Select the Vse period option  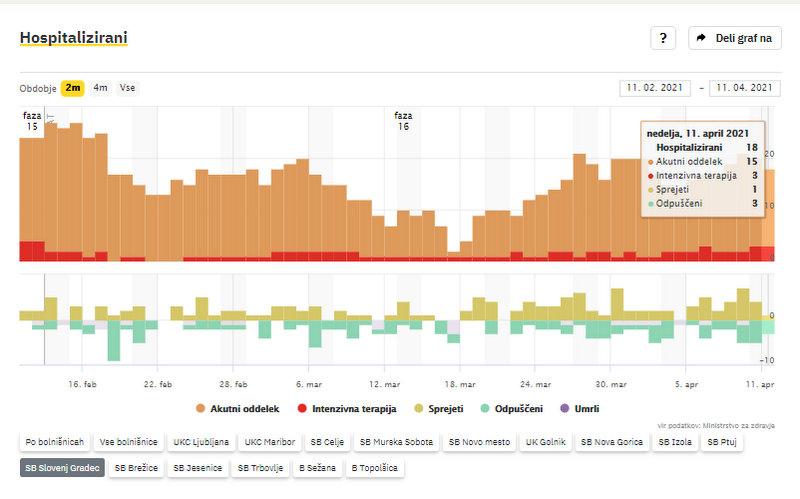point(127,88)
